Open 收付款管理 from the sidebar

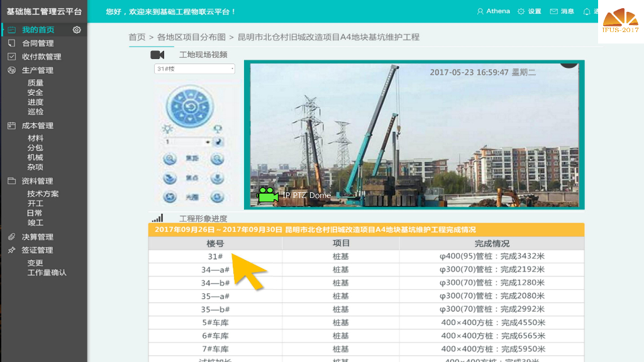(x=40, y=56)
